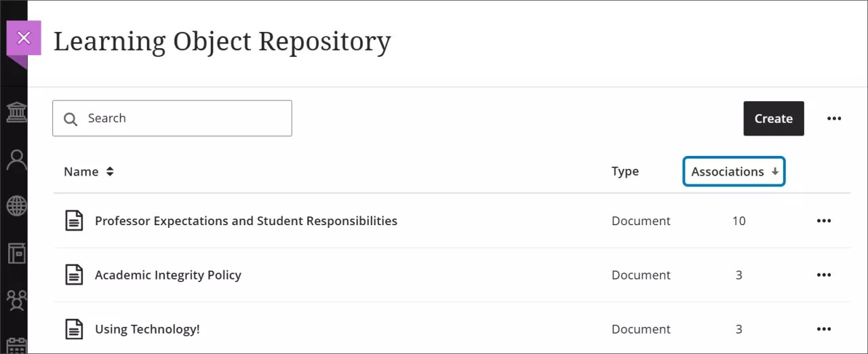Click the document icon for Using Technology!
The width and height of the screenshot is (868, 354).
pyautogui.click(x=74, y=329)
